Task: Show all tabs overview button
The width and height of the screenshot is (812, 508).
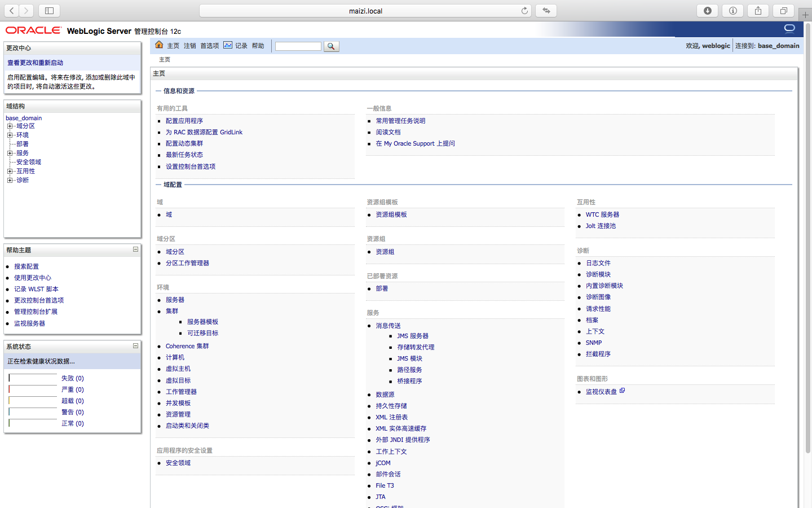Action: (783, 11)
